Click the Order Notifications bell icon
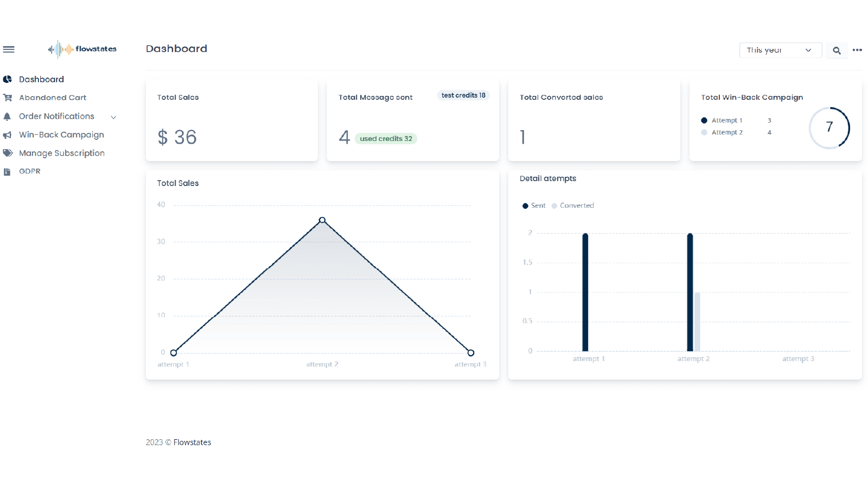 tap(7, 117)
